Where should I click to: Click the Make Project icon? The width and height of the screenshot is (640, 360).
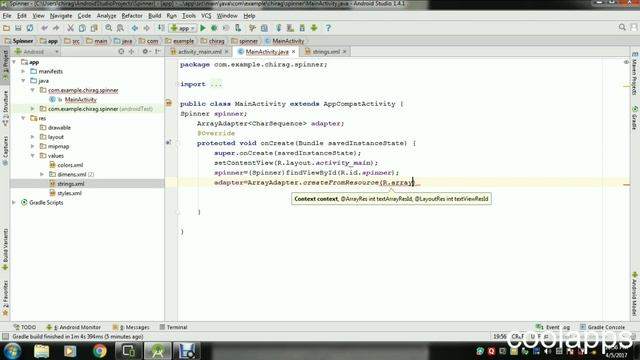(161, 28)
